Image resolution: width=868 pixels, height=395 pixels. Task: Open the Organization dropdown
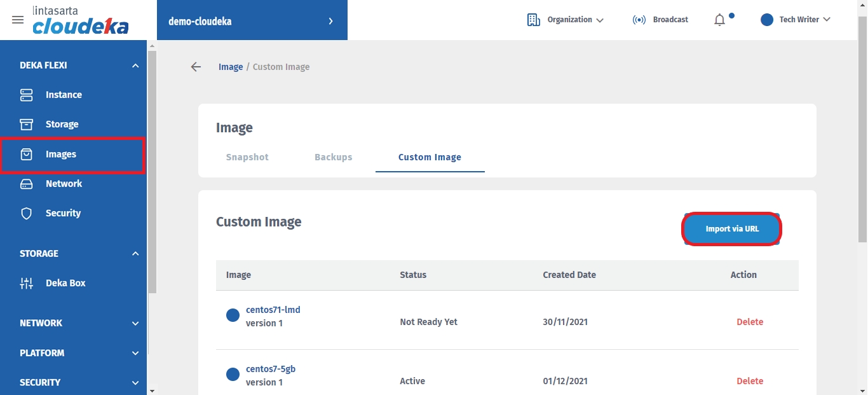(566, 20)
